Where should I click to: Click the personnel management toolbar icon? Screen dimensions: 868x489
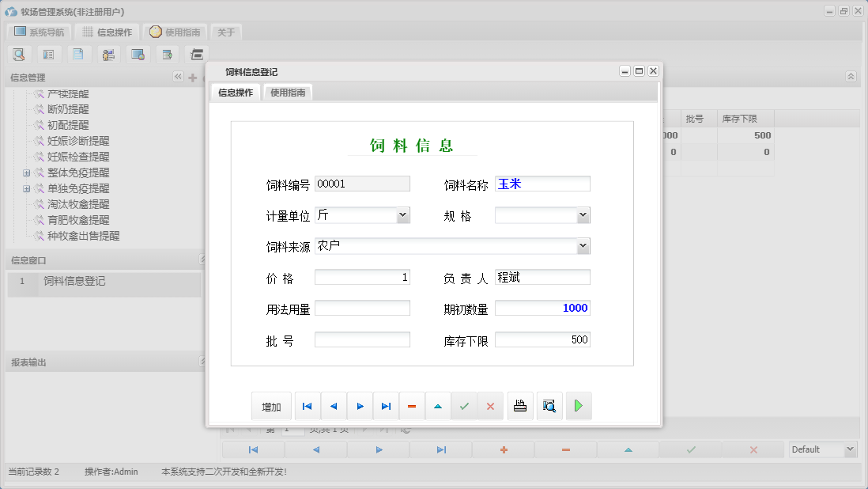(x=108, y=54)
